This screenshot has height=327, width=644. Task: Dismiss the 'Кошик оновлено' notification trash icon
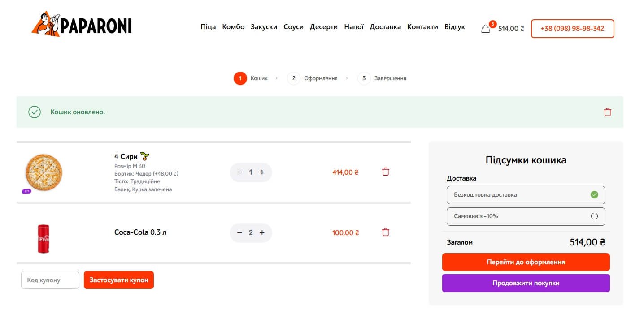coord(607,112)
